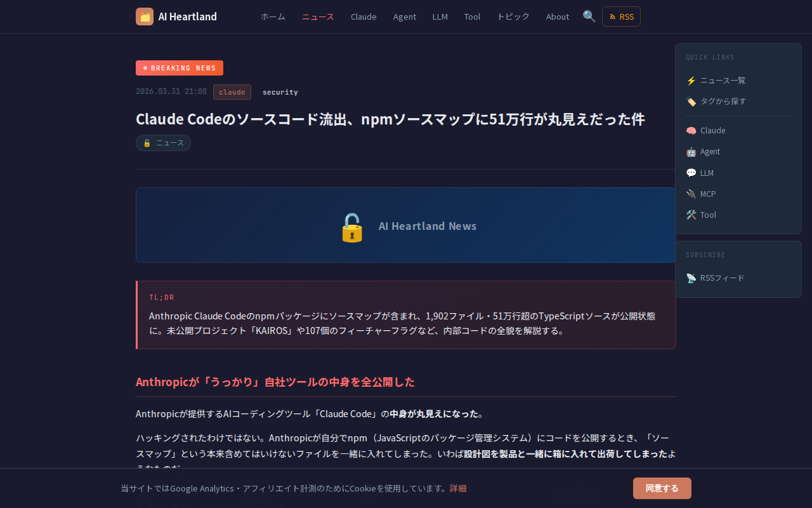Click speech bubble icon beside LLM
This screenshot has height=508, width=812.
[691, 173]
